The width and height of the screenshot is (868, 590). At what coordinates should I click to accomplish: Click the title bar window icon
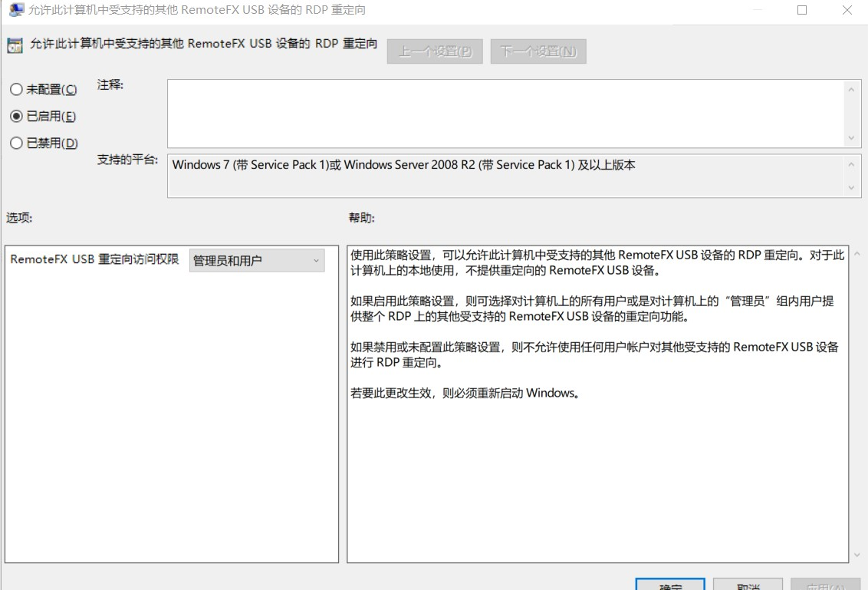click(x=17, y=9)
